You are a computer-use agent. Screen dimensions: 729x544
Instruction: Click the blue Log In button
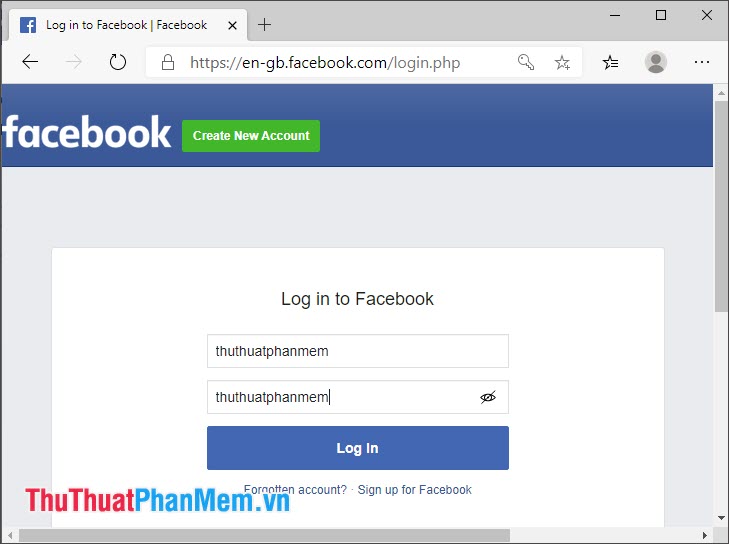(x=358, y=448)
